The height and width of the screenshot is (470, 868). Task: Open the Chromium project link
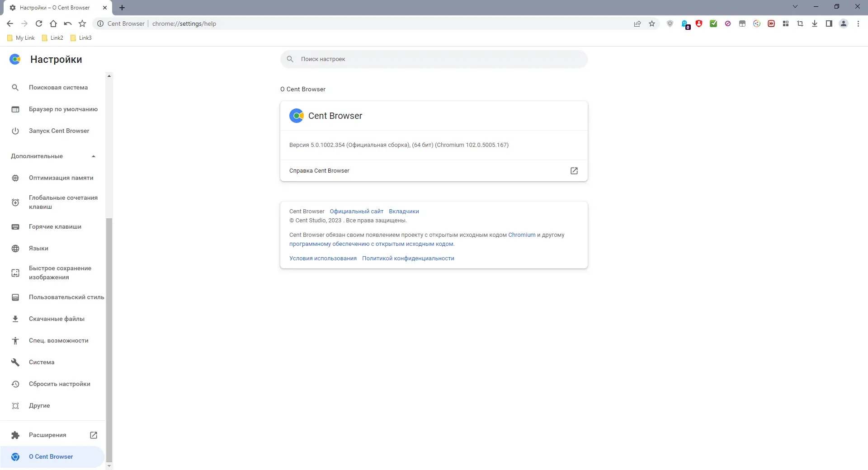click(522, 235)
